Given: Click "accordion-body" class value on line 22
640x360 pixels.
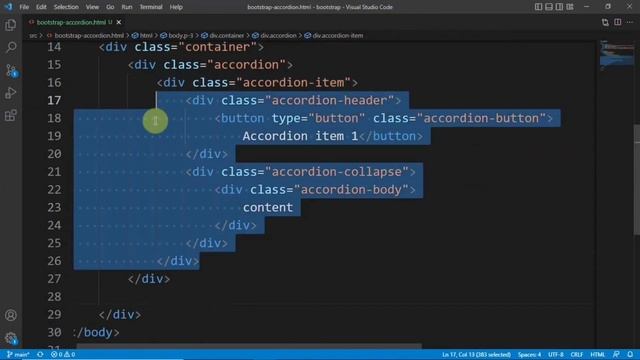Looking at the screenshot, I should point(351,190).
